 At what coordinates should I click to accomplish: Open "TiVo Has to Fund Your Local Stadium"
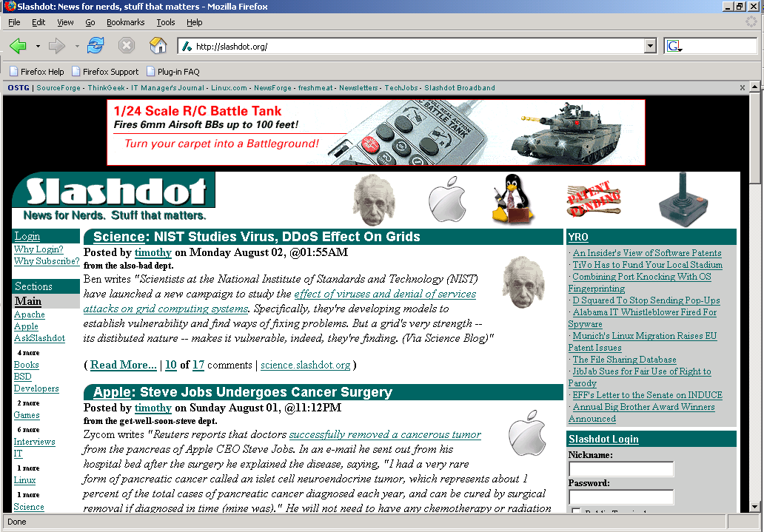click(647, 265)
